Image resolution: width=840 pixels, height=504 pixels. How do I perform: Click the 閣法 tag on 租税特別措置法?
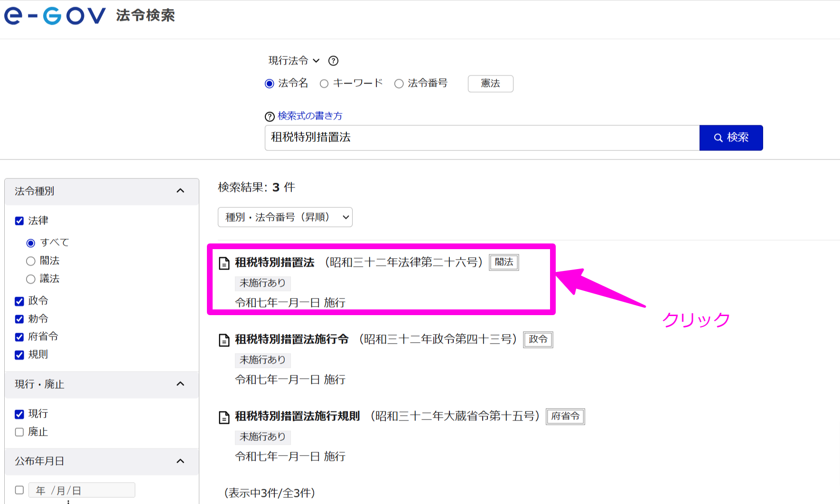(x=504, y=262)
